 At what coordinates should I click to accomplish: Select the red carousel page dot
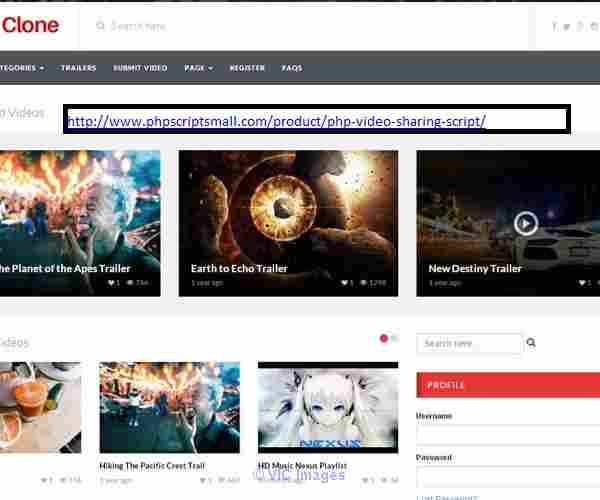point(384,338)
